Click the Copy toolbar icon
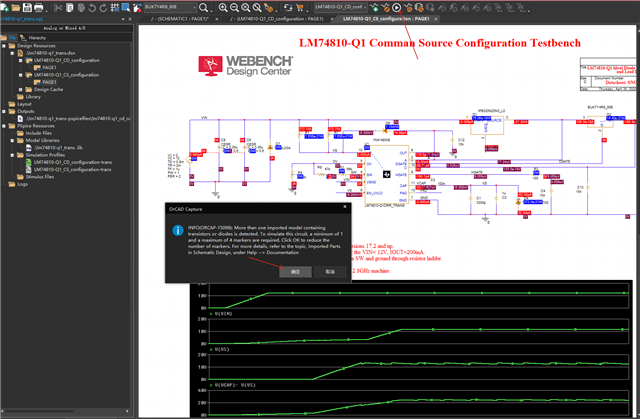640x419 pixels. [x=70, y=7]
